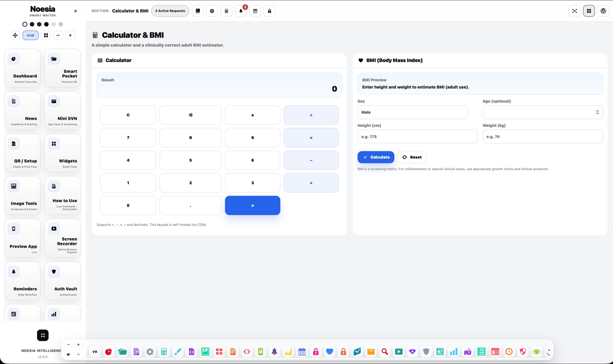Open the Image Tools sidebar card
Image resolution: width=613 pixels, height=364 pixels.
click(22, 195)
